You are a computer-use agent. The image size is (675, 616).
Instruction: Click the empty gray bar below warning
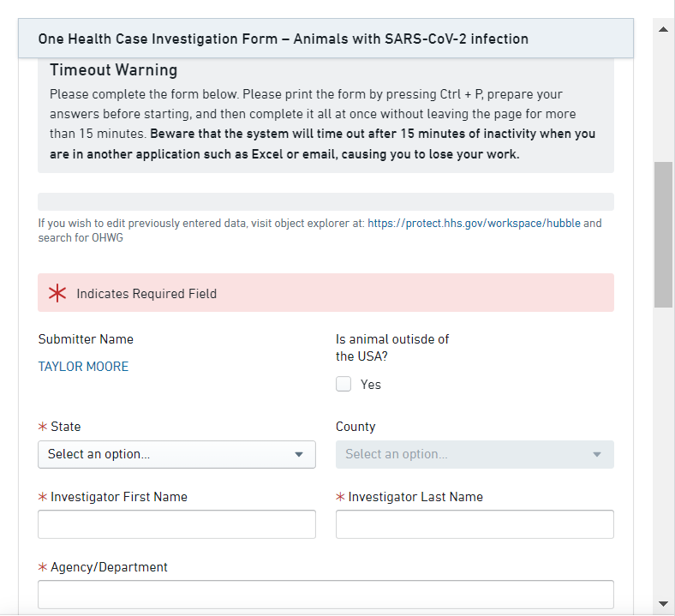(x=326, y=201)
